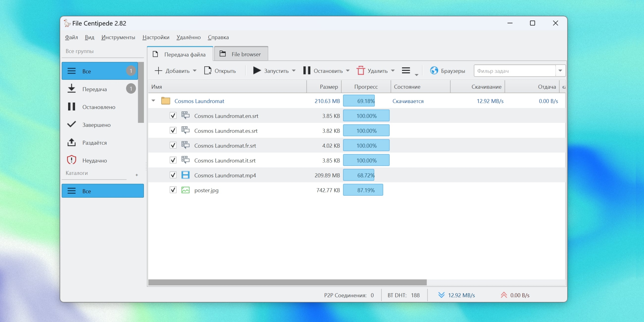Open the Остановить dropdown arrow
Screen dimensions: 644x322
(348, 71)
